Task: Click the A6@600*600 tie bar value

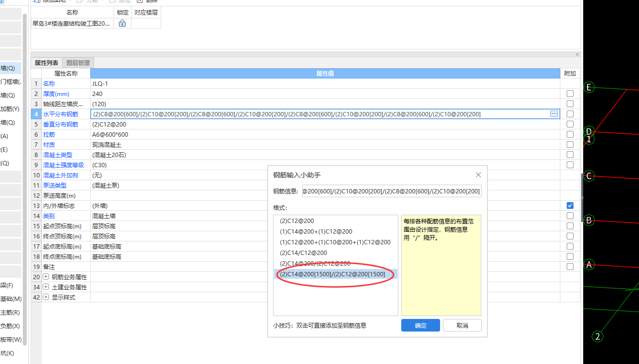Action: [x=325, y=134]
